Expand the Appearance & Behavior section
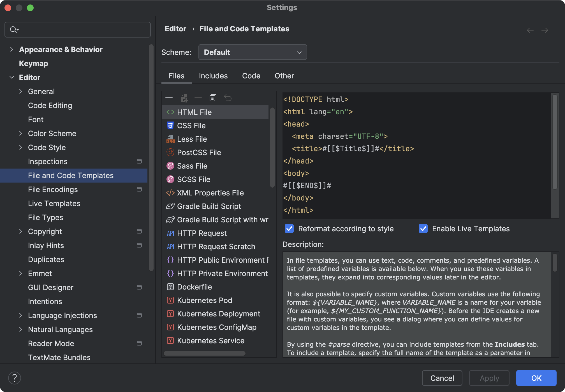This screenshot has width=565, height=392. point(12,49)
